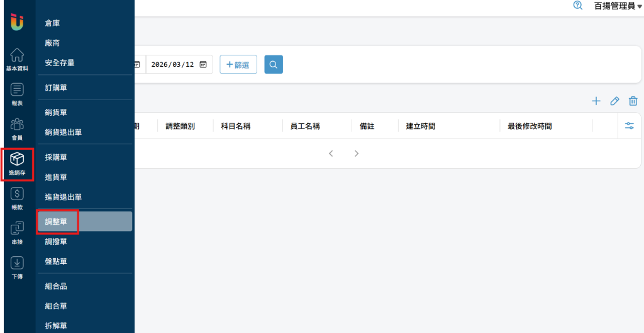This screenshot has height=333, width=644.
Task: Open the help question mark icon
Action: pyautogui.click(x=577, y=5)
